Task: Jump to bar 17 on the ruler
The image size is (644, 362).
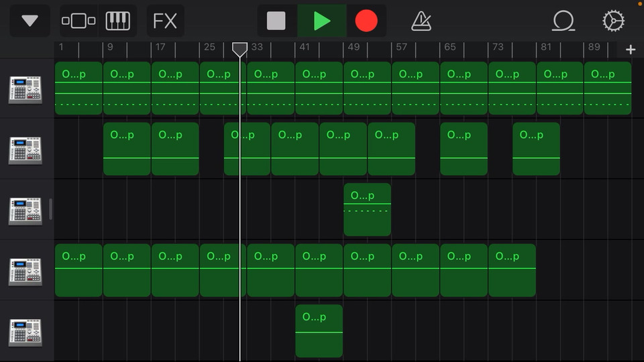Action: pyautogui.click(x=160, y=47)
